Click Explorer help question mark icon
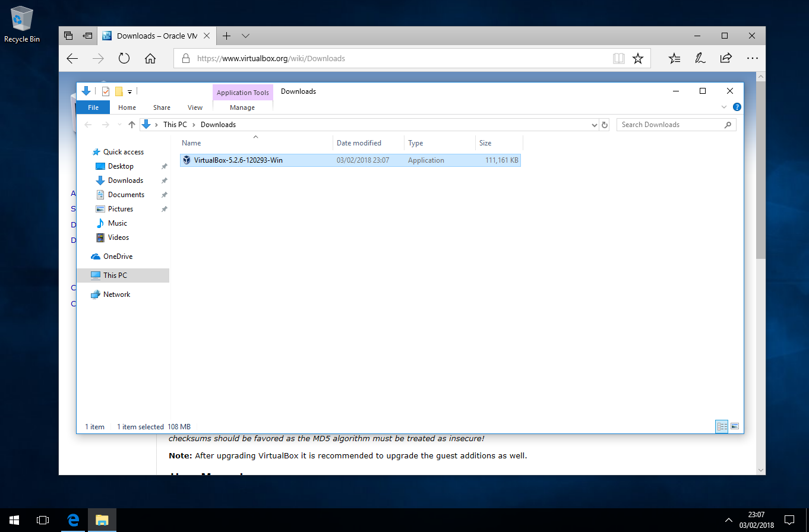Image resolution: width=809 pixels, height=532 pixels. 737,107
